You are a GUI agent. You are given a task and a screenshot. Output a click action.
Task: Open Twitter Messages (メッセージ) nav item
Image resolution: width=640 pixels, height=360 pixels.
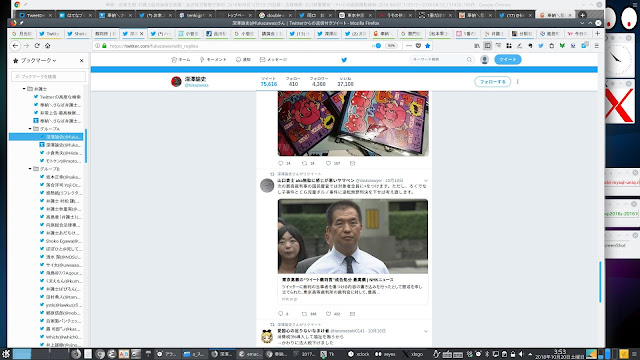tap(273, 60)
